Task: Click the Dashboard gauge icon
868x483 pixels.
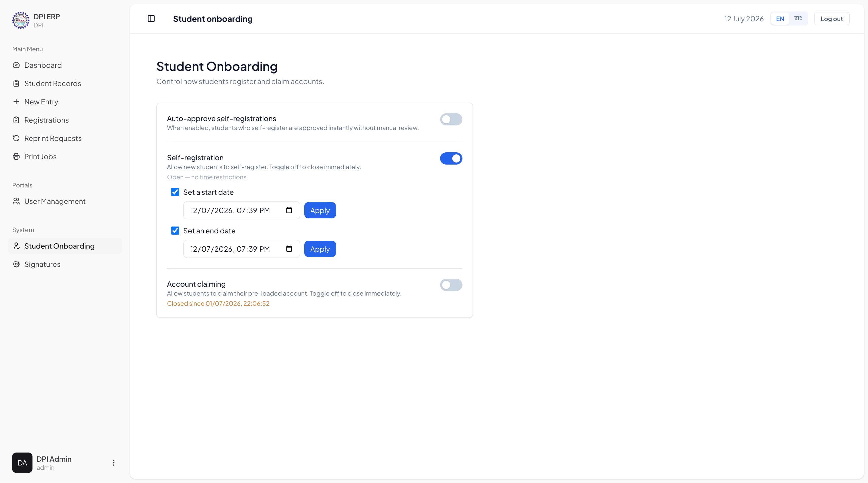Action: (16, 65)
